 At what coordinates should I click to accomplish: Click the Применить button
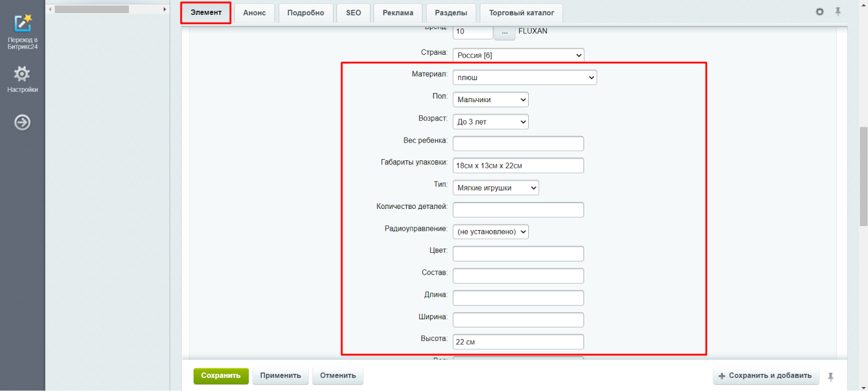280,376
